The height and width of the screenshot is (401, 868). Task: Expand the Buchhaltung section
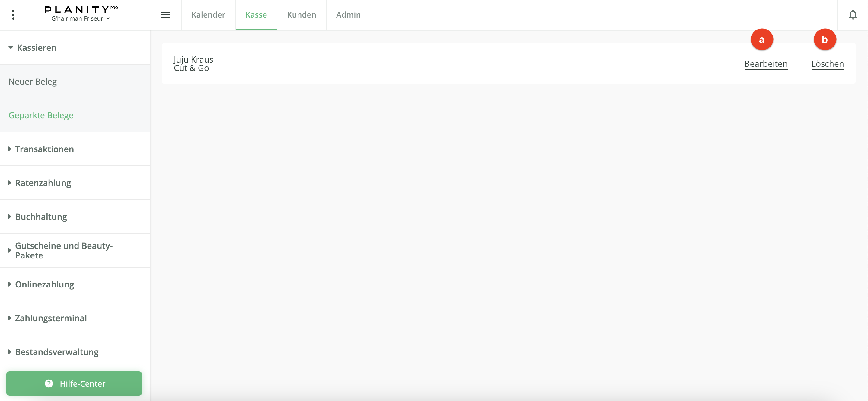pyautogui.click(x=41, y=217)
